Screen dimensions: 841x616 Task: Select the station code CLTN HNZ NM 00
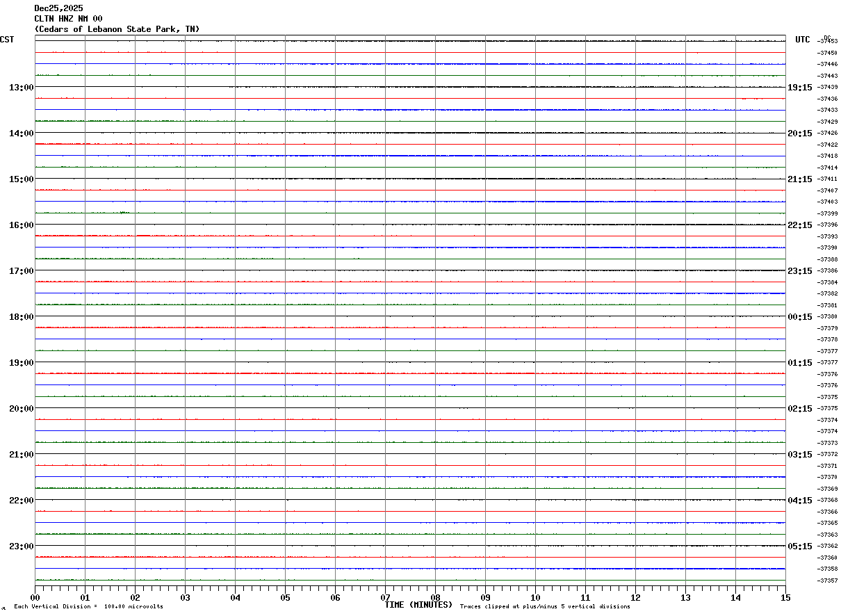click(x=69, y=19)
